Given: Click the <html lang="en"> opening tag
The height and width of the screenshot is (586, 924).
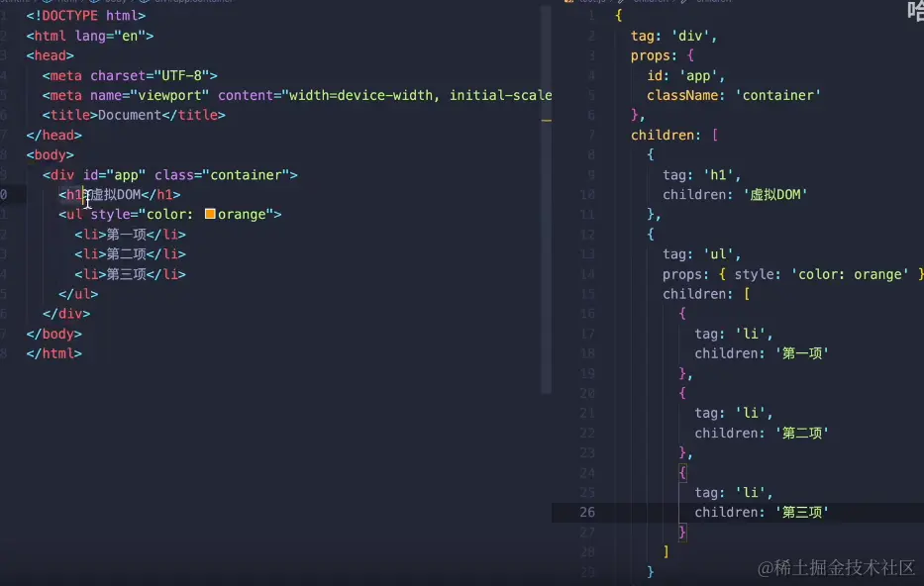Looking at the screenshot, I should tap(89, 36).
